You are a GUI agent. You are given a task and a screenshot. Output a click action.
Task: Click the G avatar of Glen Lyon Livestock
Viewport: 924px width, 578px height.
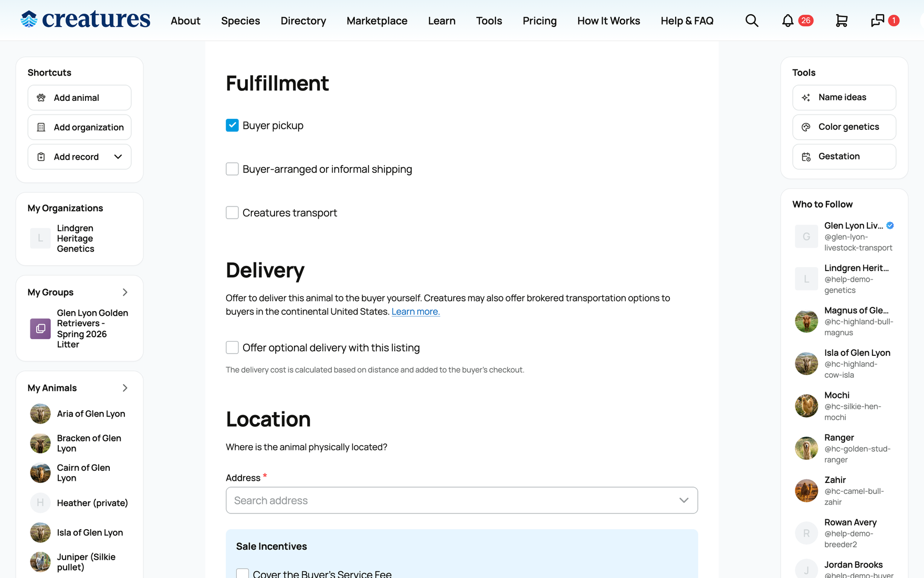click(x=806, y=236)
